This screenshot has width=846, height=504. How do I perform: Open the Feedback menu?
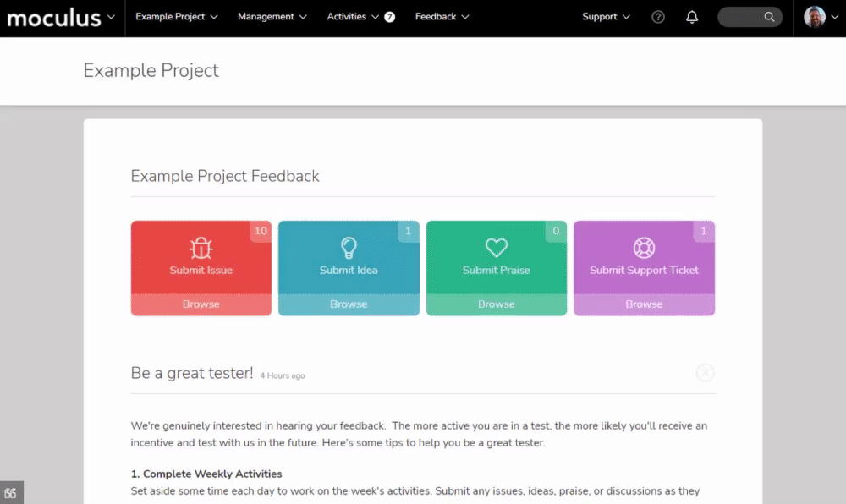point(442,17)
